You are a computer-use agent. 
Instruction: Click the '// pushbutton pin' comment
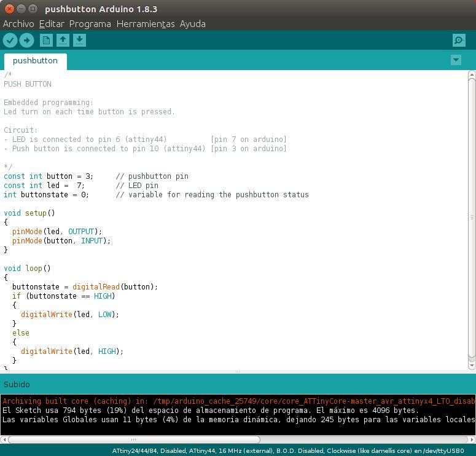tap(152, 176)
